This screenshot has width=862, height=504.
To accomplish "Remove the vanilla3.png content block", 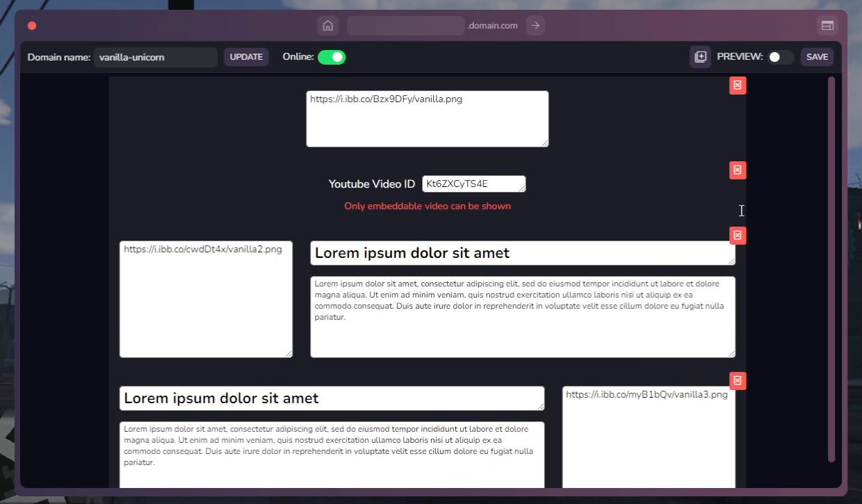I will coord(737,380).
